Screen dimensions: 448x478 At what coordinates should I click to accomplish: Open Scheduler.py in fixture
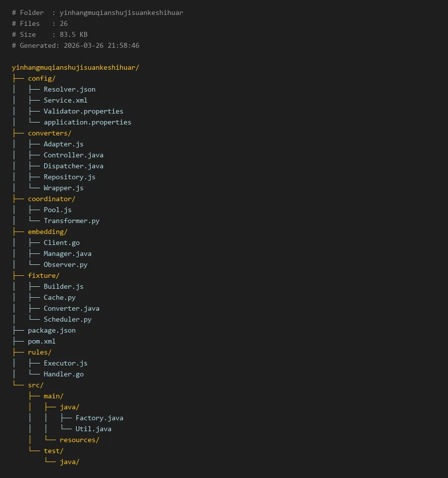[x=67, y=319]
